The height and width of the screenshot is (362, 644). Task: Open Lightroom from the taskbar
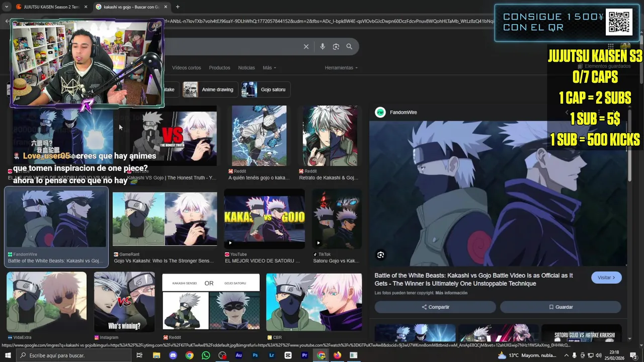[x=272, y=355]
